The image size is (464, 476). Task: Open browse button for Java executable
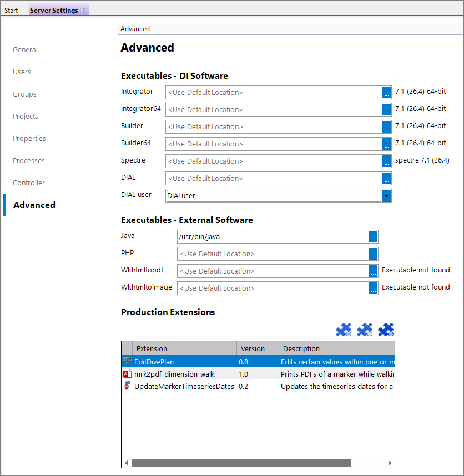[x=374, y=237]
